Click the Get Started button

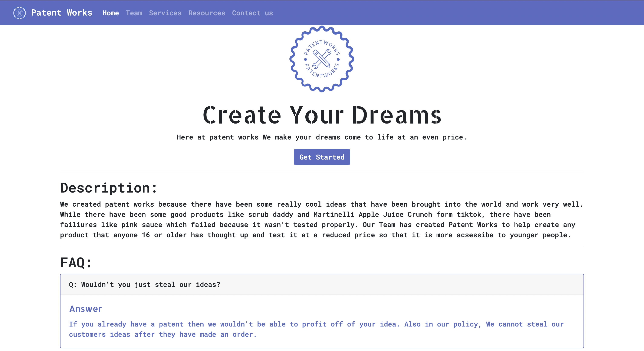(322, 157)
